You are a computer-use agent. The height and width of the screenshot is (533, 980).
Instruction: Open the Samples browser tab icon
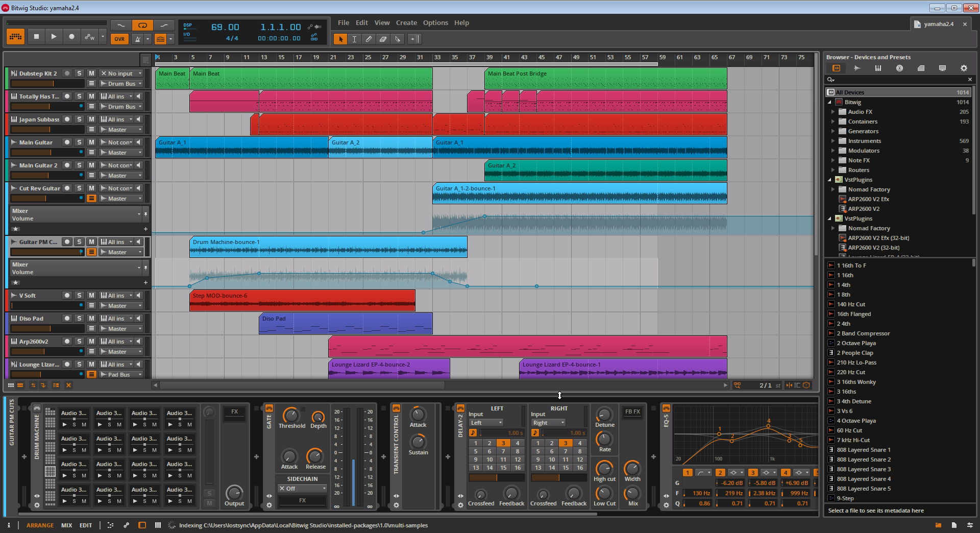[x=857, y=68]
